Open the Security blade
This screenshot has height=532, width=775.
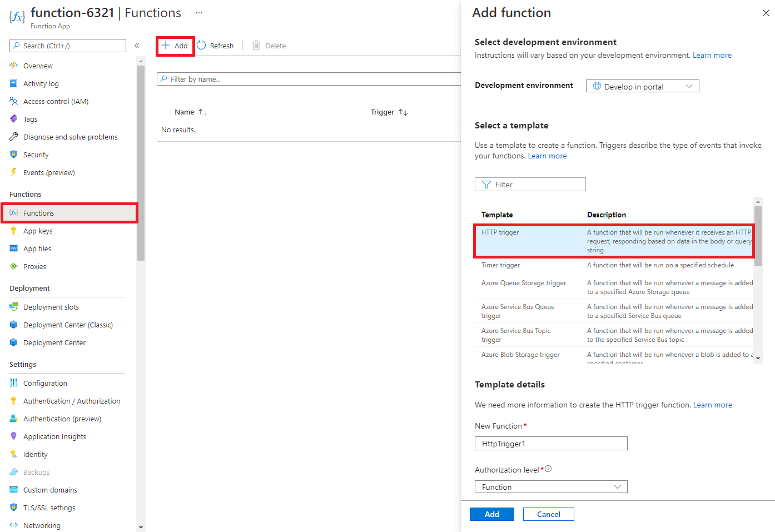point(36,154)
